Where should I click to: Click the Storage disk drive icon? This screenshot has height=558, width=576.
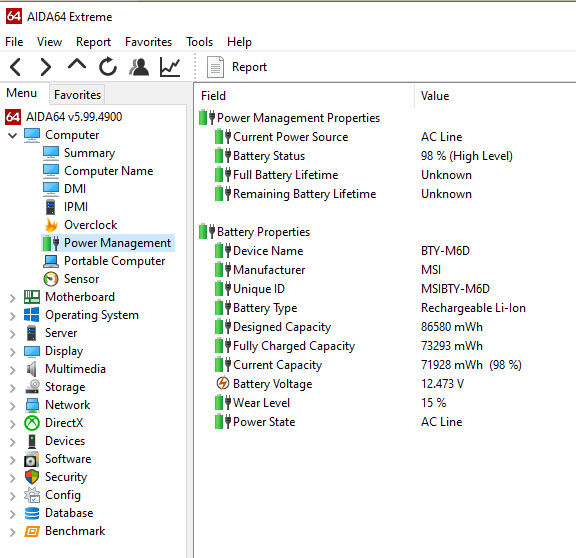tap(32, 387)
